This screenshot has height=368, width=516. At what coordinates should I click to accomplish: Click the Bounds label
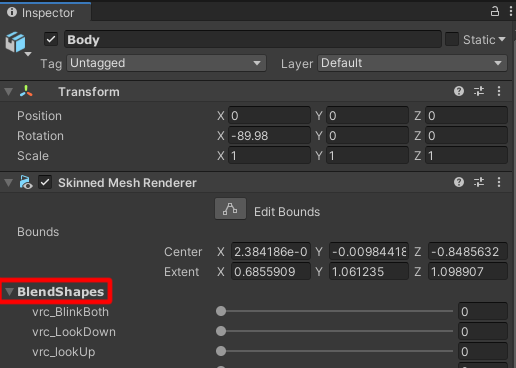pos(38,232)
